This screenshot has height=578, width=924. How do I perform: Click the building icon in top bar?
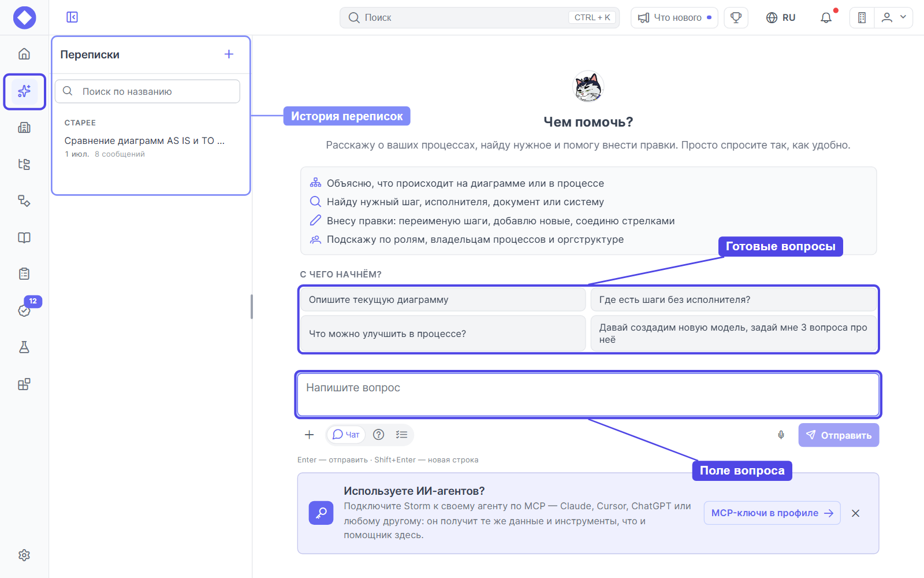tap(862, 17)
